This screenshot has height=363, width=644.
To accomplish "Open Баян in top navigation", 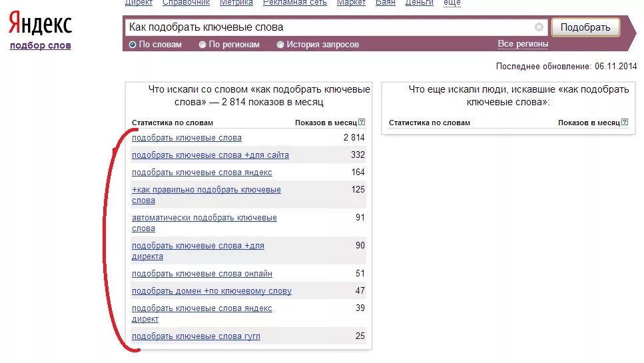I will pos(385,3).
